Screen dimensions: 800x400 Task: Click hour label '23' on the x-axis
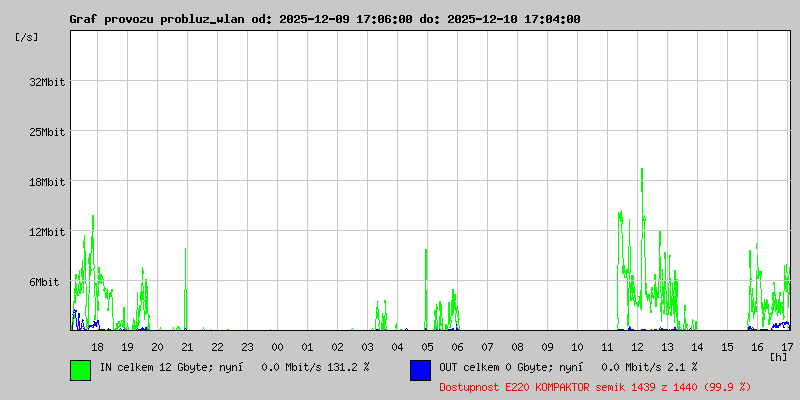247,347
